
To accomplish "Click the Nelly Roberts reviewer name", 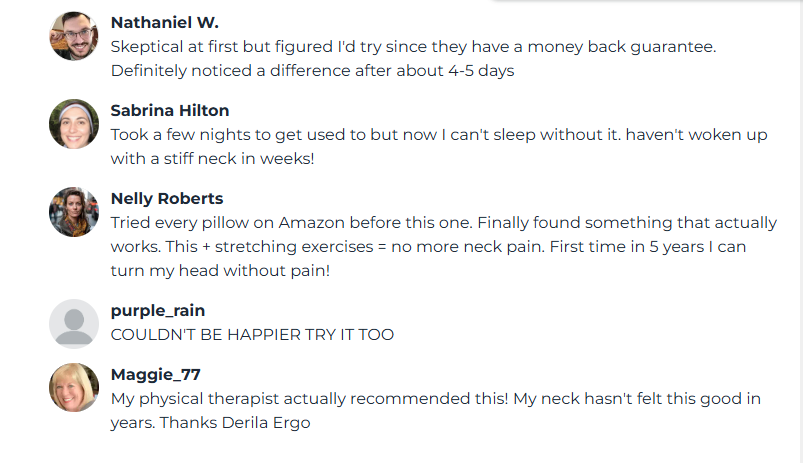I will coord(167,198).
